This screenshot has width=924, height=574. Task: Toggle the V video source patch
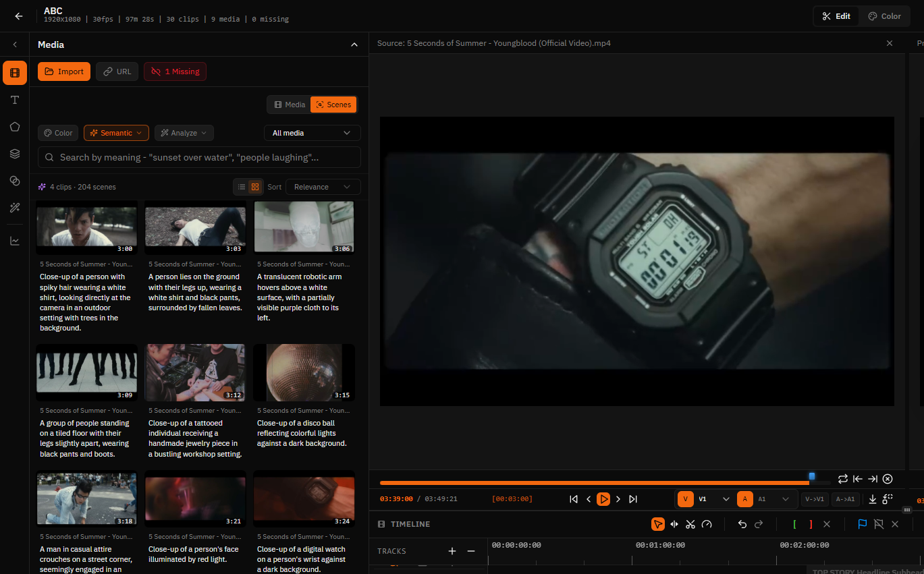click(x=685, y=499)
